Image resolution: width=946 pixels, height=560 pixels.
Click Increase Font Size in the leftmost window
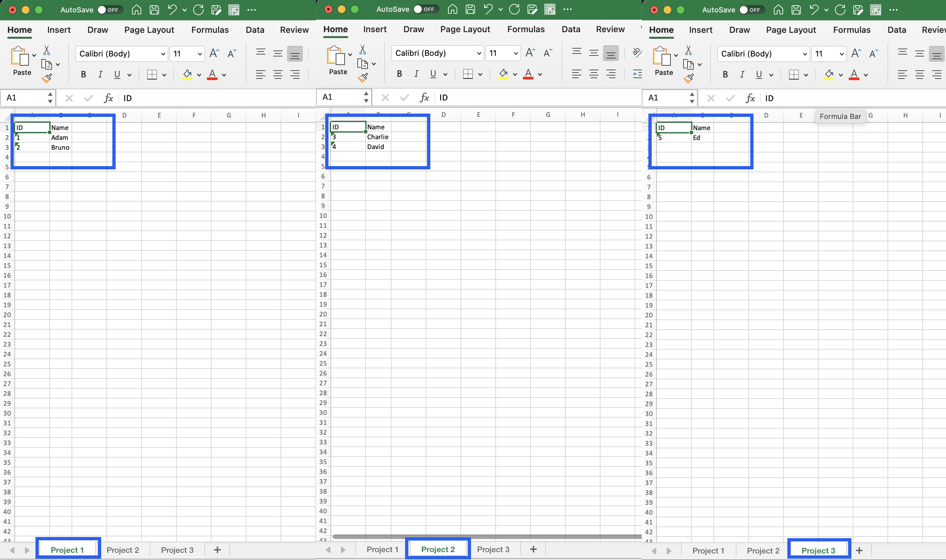[x=214, y=54]
